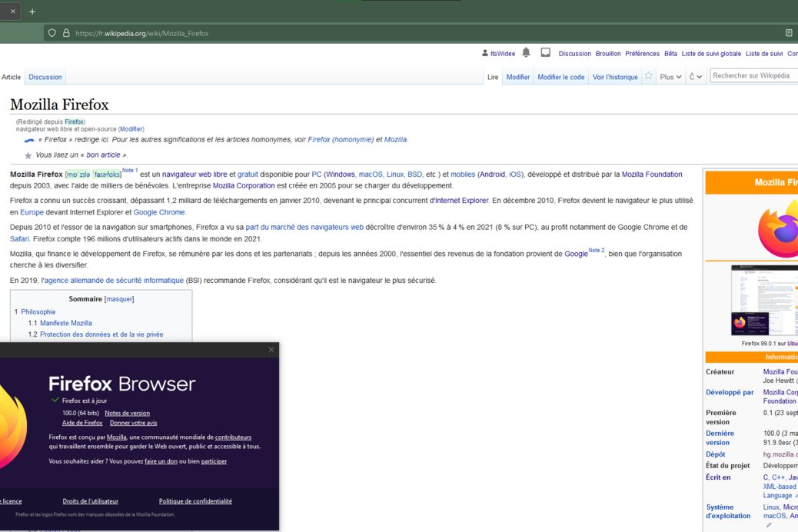
Task: Click the Note 1 superscript reference
Action: click(x=130, y=171)
